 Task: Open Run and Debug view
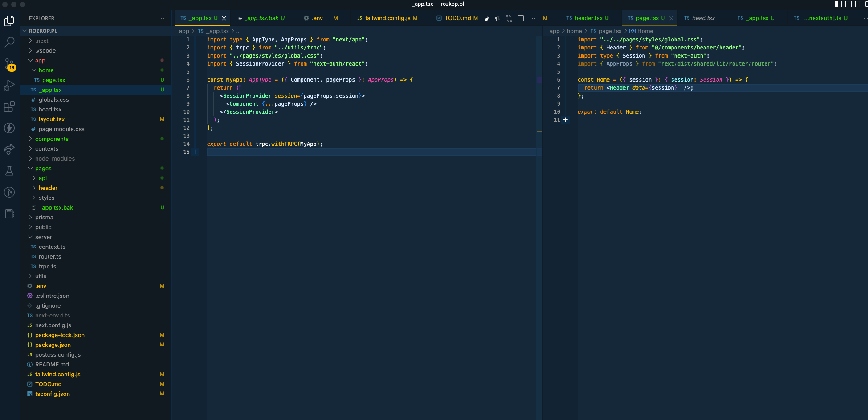tap(9, 85)
